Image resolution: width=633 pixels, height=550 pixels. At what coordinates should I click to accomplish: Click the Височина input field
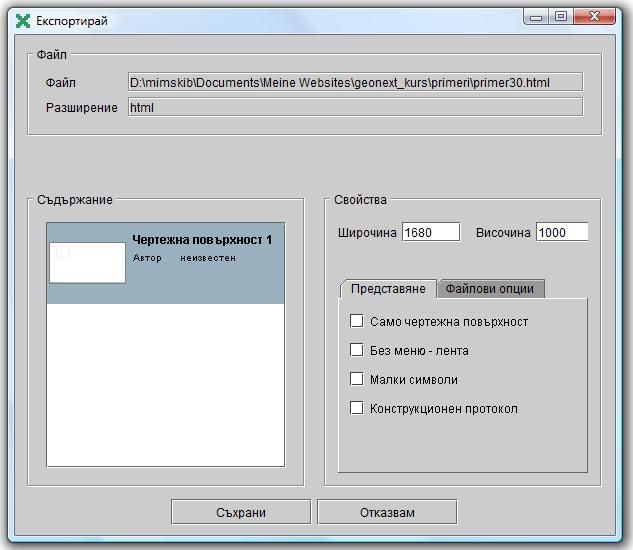(562, 232)
